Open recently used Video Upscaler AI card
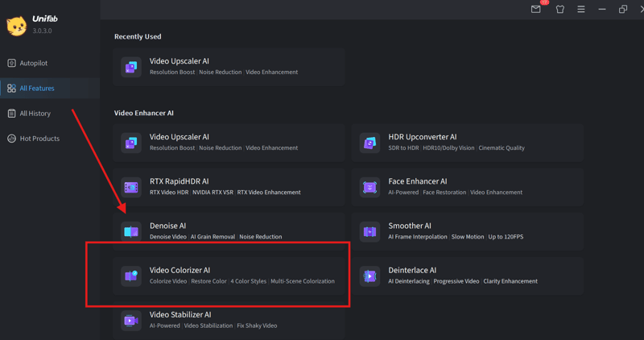Viewport: 644px width, 340px height. pos(229,66)
